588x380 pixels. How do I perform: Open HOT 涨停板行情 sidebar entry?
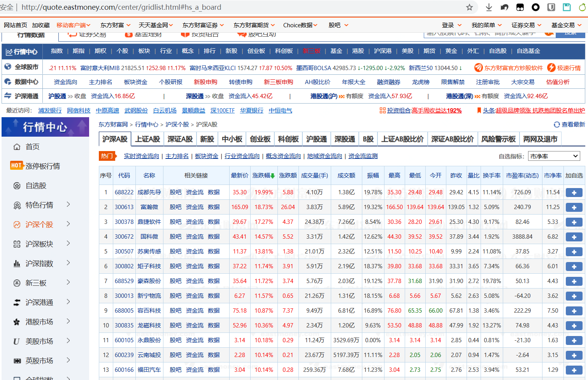(35, 166)
